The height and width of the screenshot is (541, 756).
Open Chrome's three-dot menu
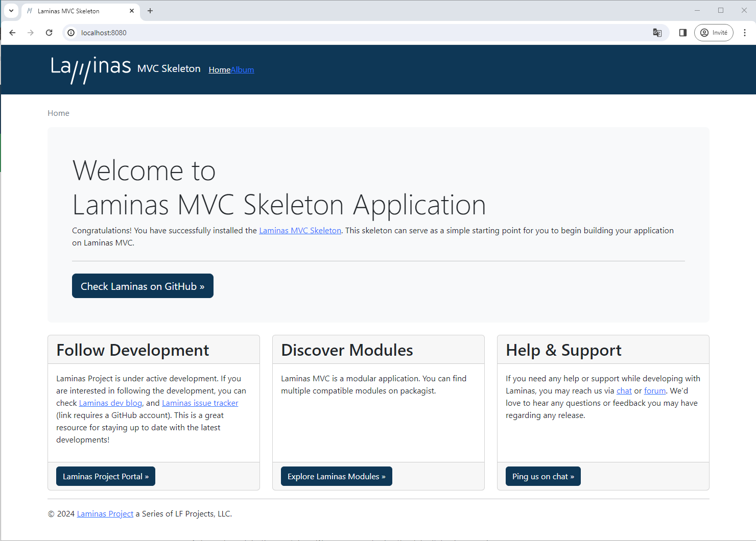click(745, 32)
